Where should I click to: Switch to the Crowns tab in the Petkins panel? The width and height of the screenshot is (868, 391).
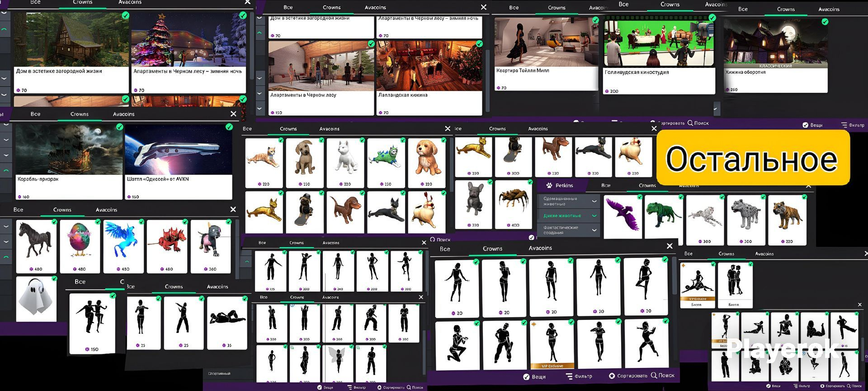647,186
